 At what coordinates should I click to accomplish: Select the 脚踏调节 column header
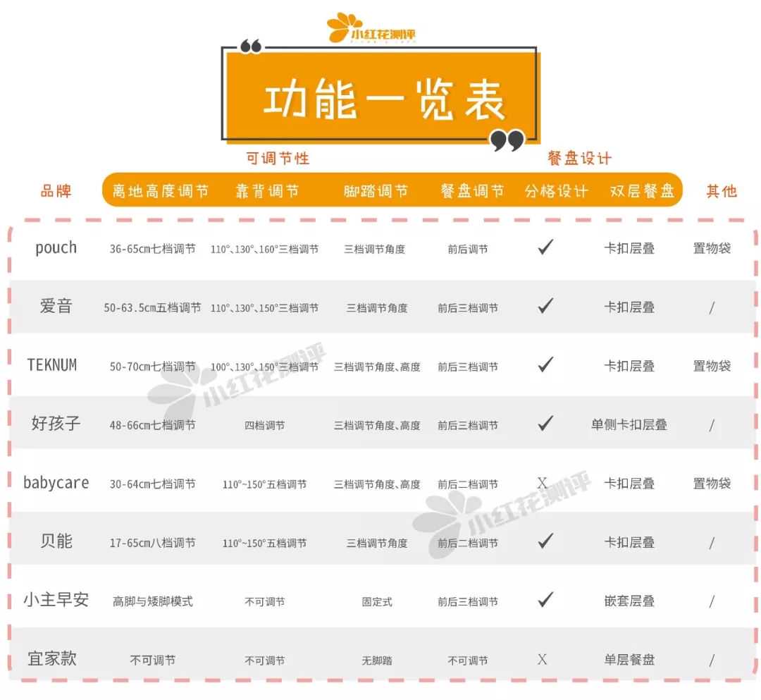(376, 191)
